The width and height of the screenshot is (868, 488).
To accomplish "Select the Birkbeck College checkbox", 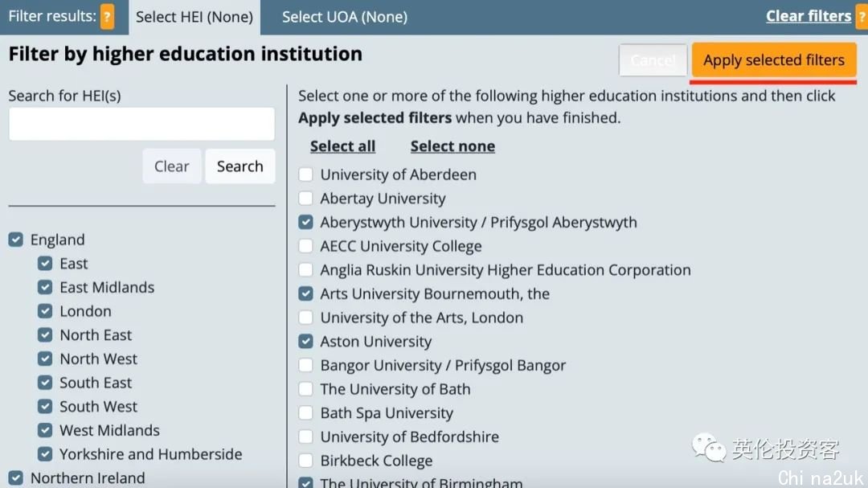I will 305,461.
